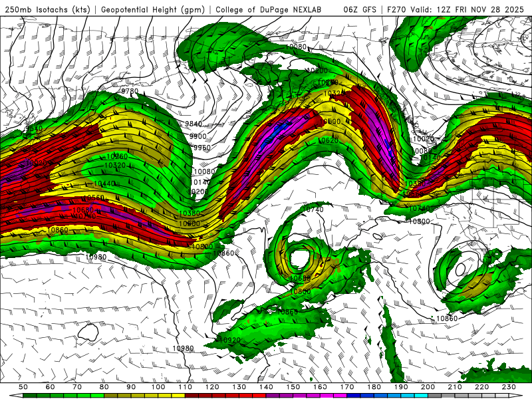Select the bright magenta swatch just before 170
Image resolution: width=532 pixels, height=399 pixels.
[340, 396]
